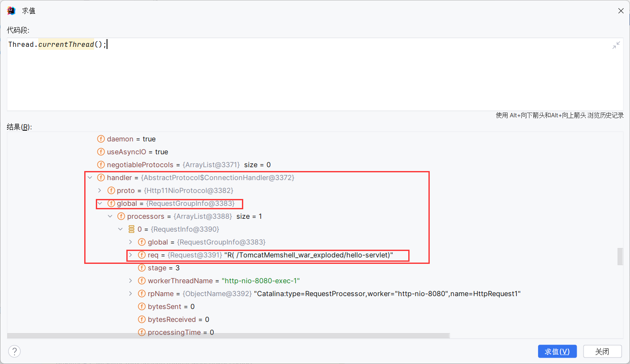Click the field icon beside bytesReceived
The image size is (630, 364).
(x=142, y=319)
